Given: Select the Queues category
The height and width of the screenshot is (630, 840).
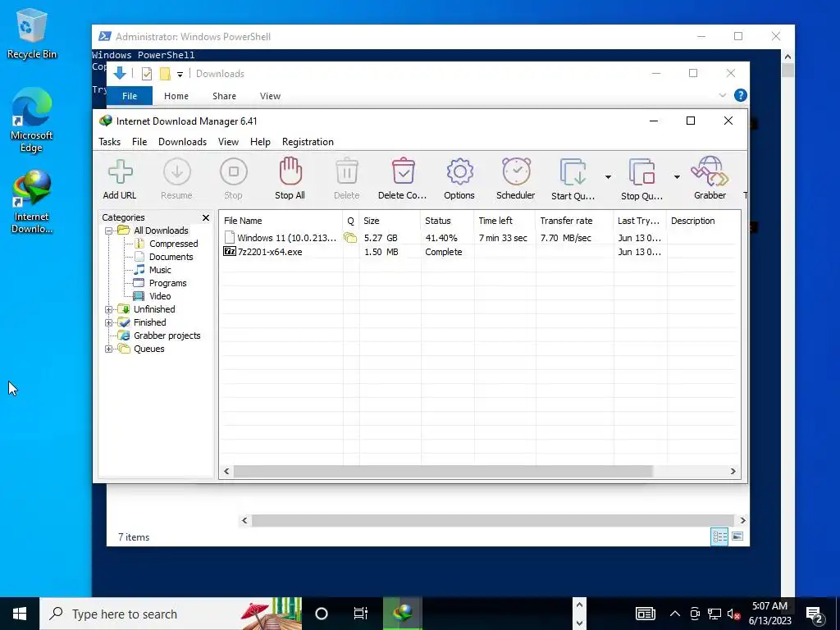Looking at the screenshot, I should [149, 349].
